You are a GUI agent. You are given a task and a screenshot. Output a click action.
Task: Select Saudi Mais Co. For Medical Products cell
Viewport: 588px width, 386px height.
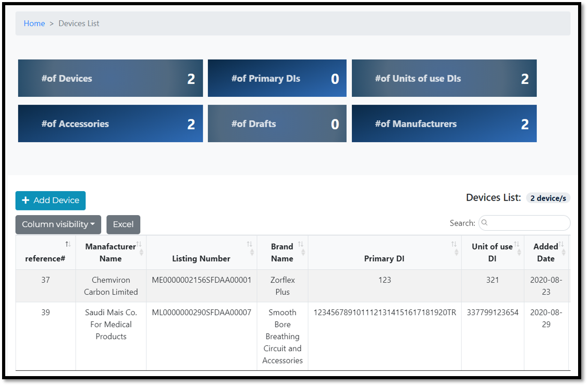coord(111,336)
